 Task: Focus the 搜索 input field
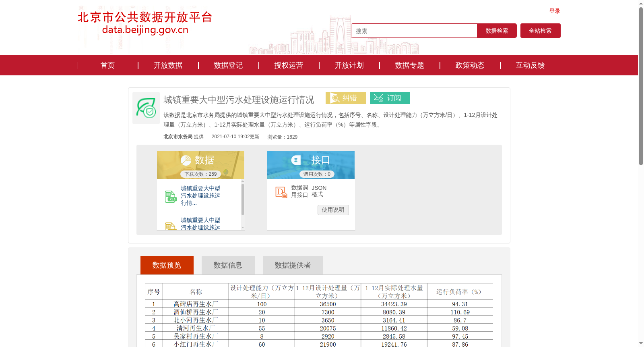click(414, 31)
